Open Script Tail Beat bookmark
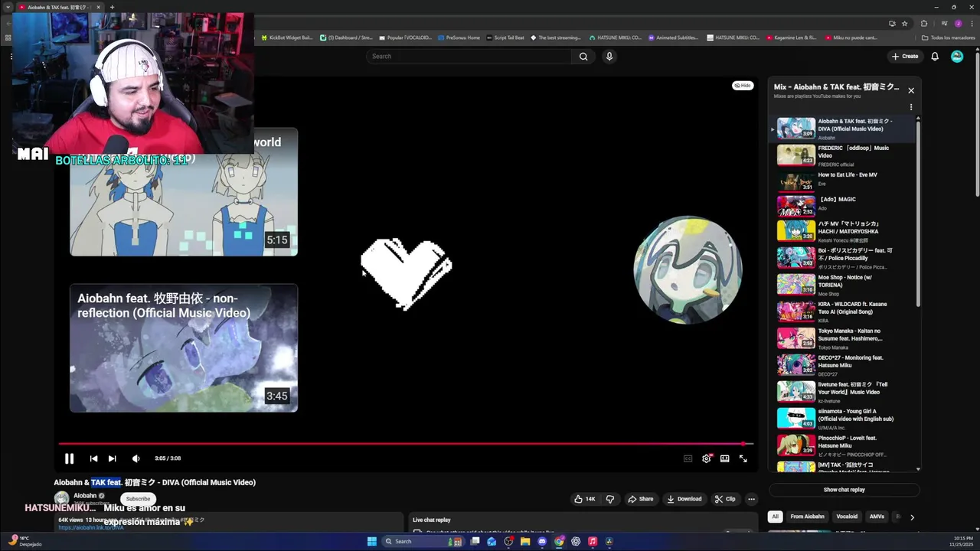 coord(505,37)
